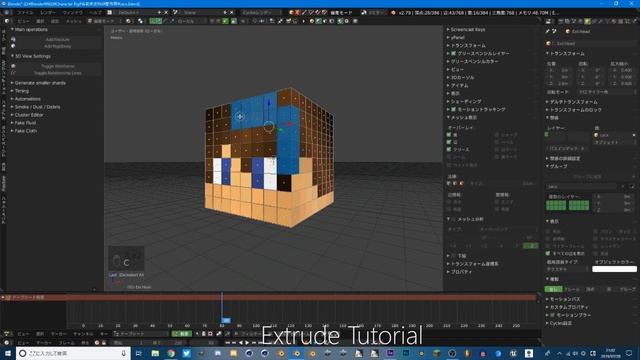Image resolution: width=640 pixels, height=360 pixels.
Task: Click the current frame marker in timeline
Action: [x=226, y=320]
